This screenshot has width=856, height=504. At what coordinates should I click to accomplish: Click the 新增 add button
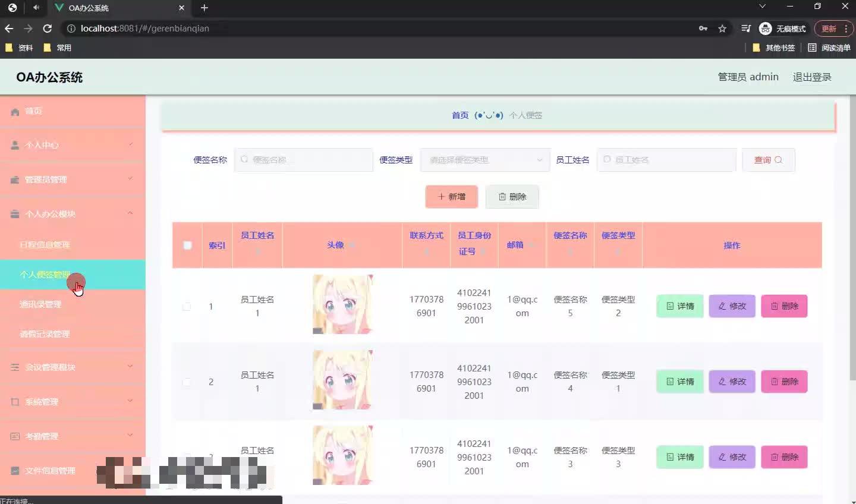tap(451, 196)
